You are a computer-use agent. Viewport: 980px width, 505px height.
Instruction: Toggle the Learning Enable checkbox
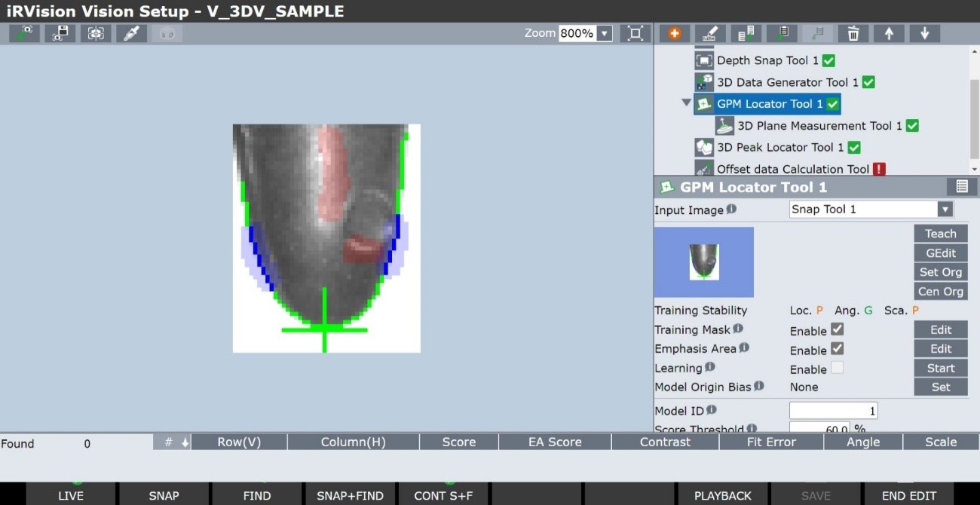click(x=837, y=368)
